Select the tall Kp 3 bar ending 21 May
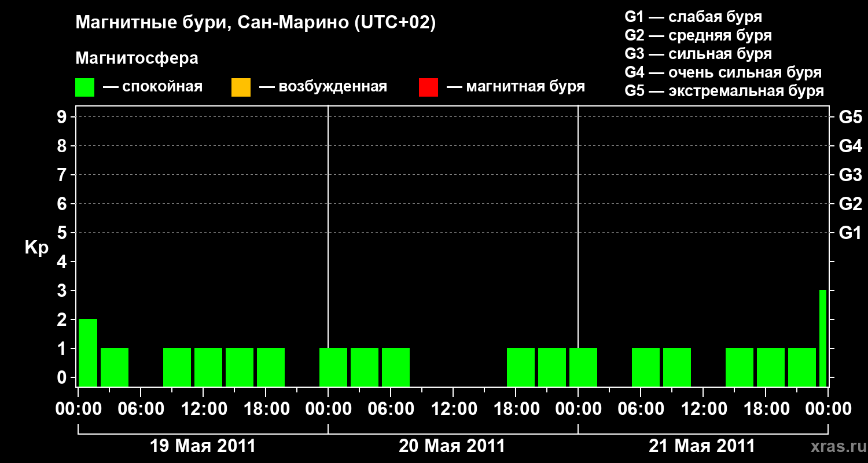Screen dimensions: 868x463 (x=823, y=338)
